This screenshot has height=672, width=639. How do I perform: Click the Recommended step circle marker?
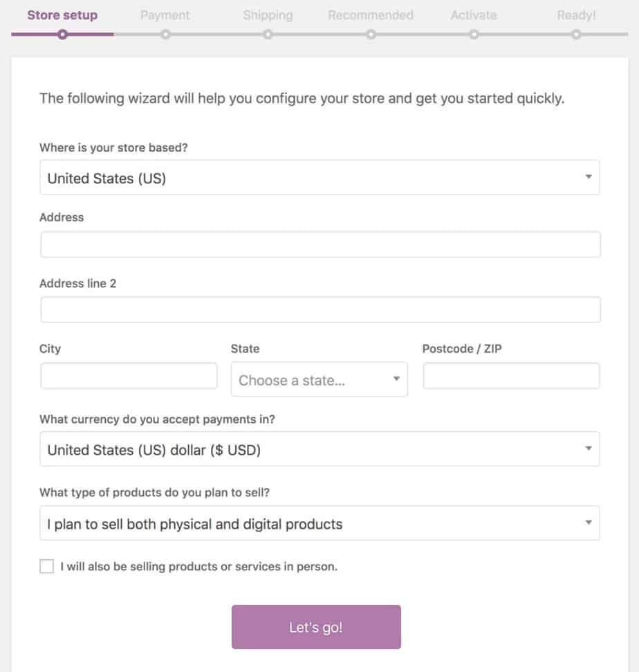coord(371,34)
